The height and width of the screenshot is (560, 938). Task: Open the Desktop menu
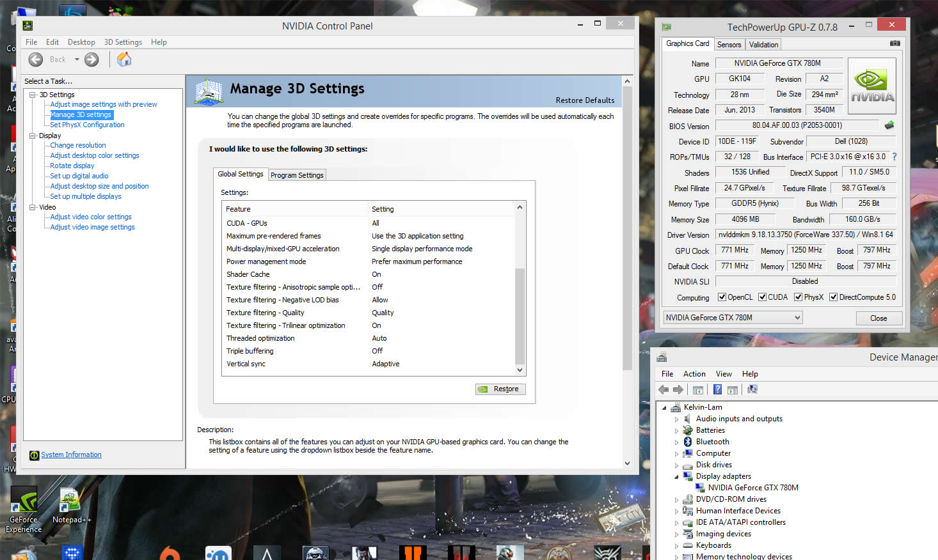coord(81,42)
